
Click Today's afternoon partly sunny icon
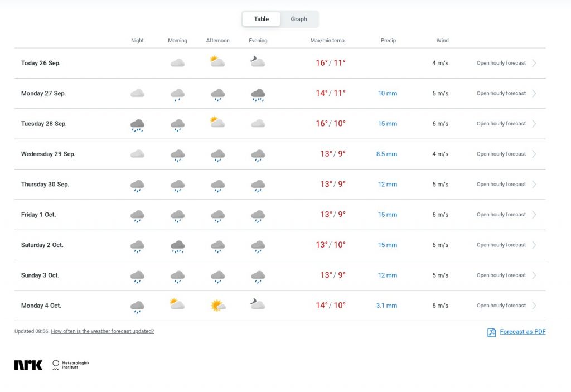(217, 61)
